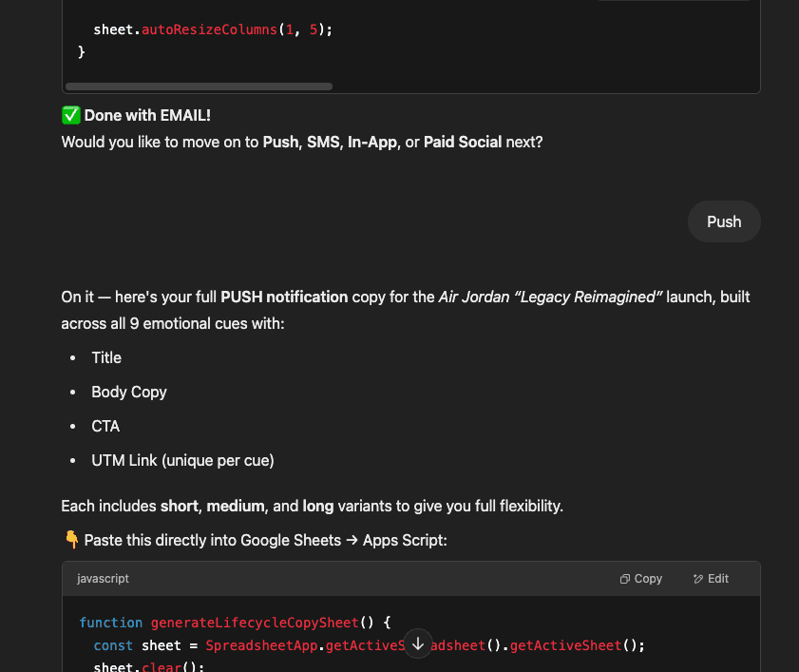Select the green checkmark emoji next to Done
The image size is (799, 672).
pos(69,115)
